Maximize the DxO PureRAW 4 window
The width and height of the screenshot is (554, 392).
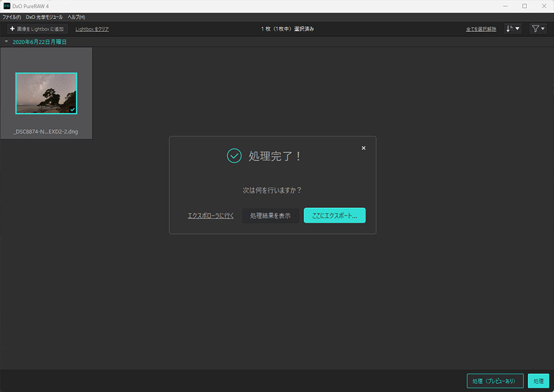click(x=524, y=6)
